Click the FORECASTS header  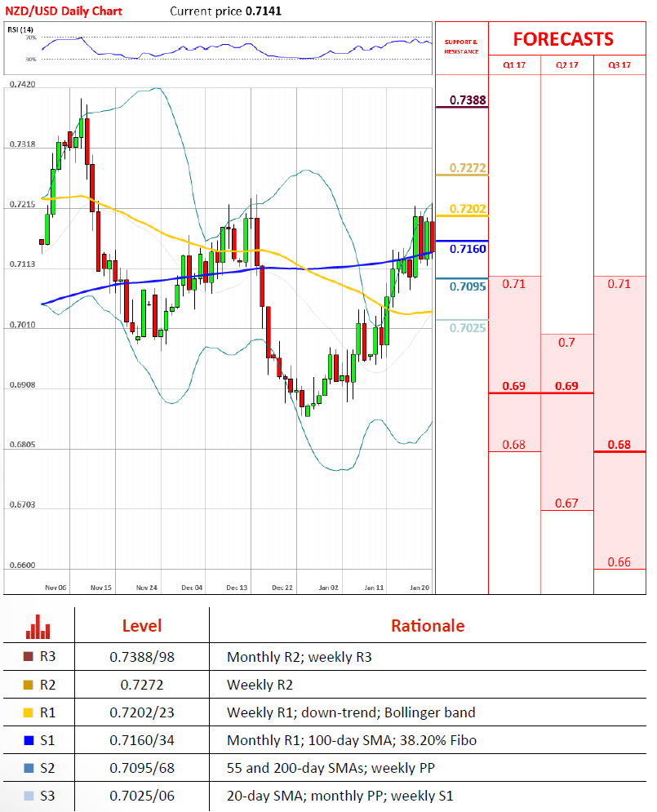coord(563,39)
